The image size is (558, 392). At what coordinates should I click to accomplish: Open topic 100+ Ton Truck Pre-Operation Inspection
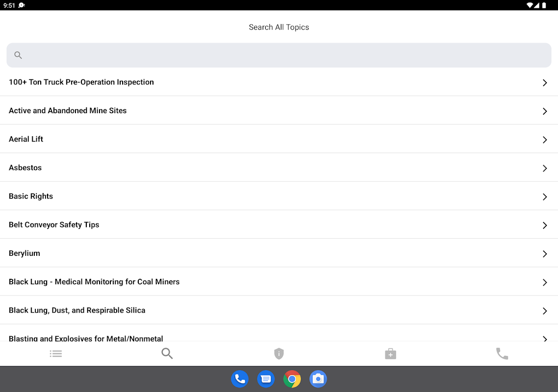279,82
